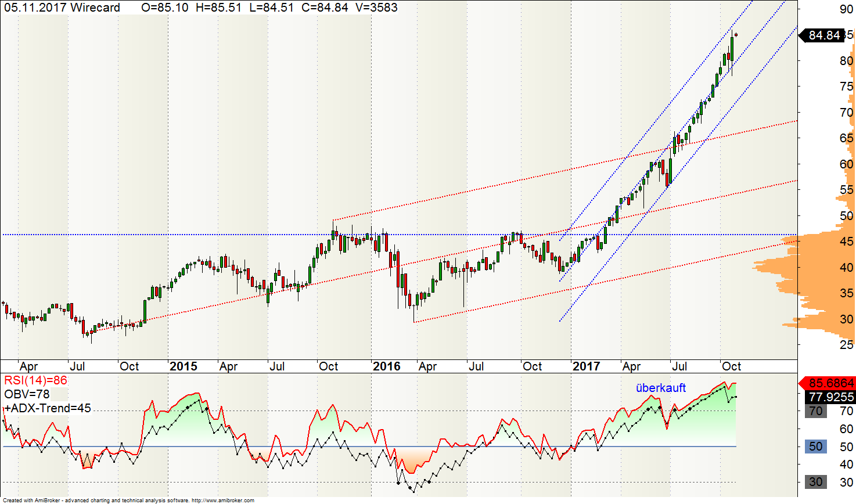Image resolution: width=856 pixels, height=504 pixels.
Task: Click the 25 price label on the axis
Action: click(846, 345)
